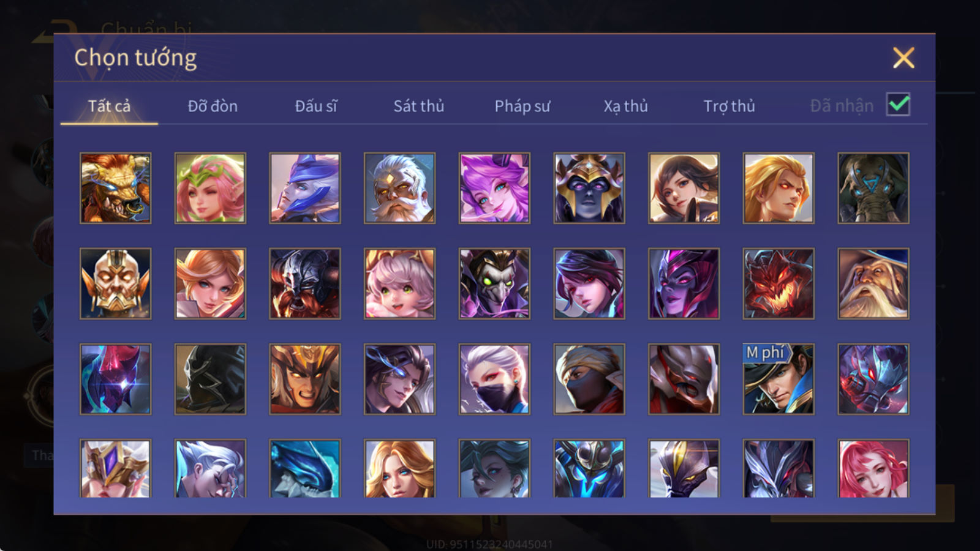
Task: Pick the pink-haired woman in bottom row
Action: click(873, 468)
